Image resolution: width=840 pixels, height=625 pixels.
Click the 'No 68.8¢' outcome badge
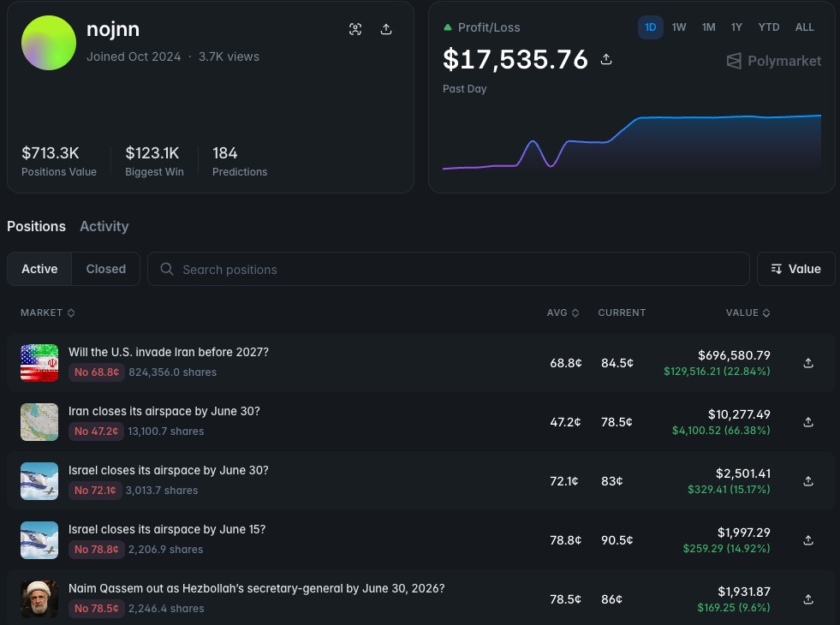pyautogui.click(x=97, y=372)
